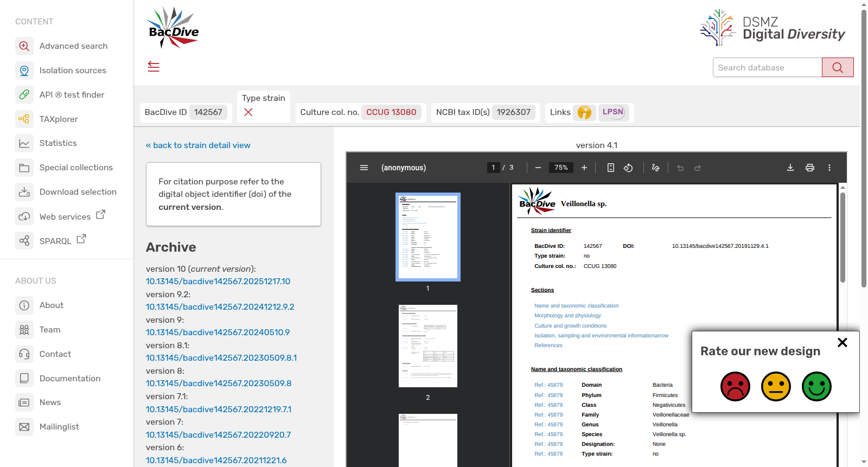
Task: Click PDF redo button
Action: point(698,168)
